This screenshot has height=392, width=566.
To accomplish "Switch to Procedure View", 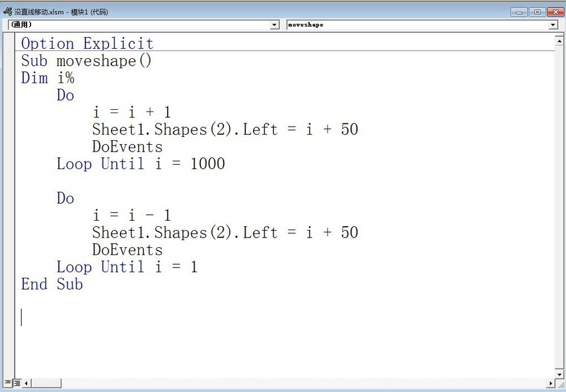I will [7, 384].
